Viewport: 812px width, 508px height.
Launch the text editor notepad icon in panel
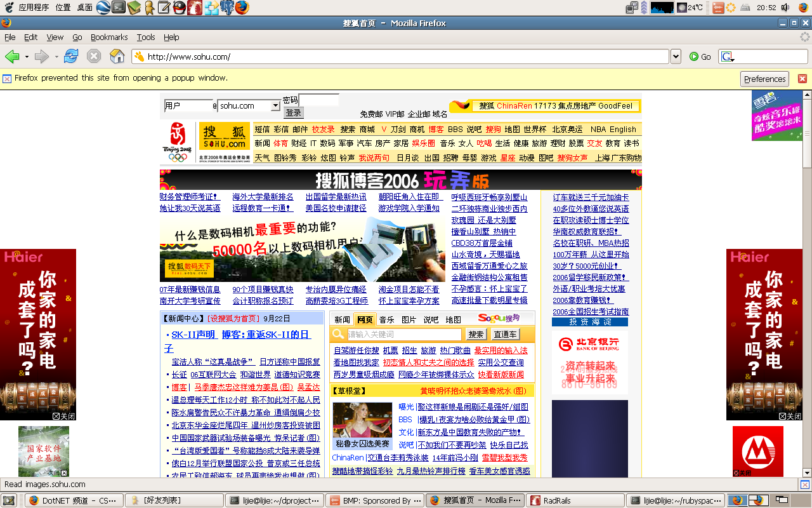pos(164,8)
